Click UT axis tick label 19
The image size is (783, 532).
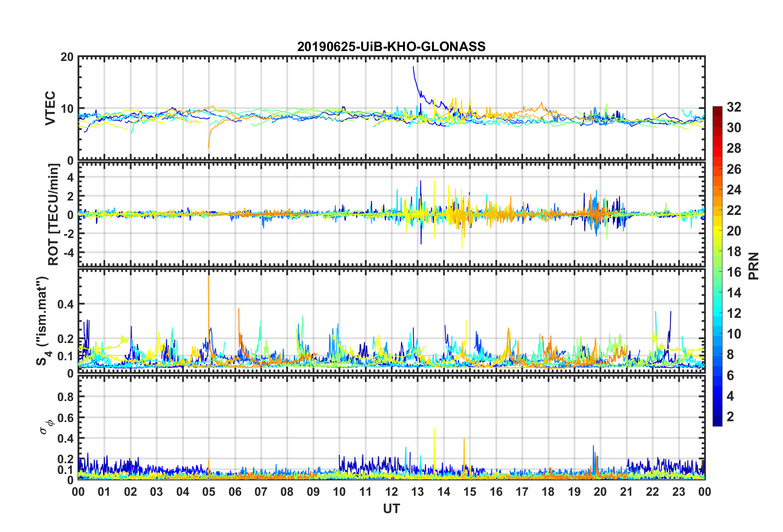tap(574, 492)
